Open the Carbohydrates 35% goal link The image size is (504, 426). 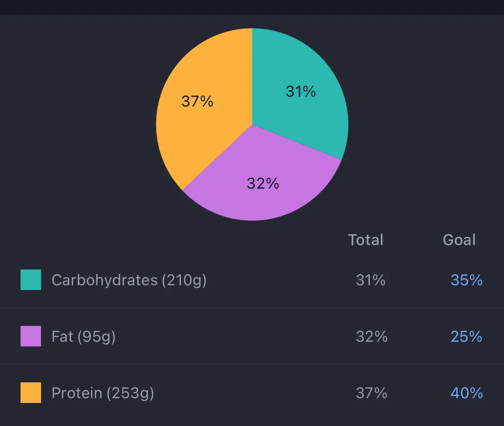point(466,280)
